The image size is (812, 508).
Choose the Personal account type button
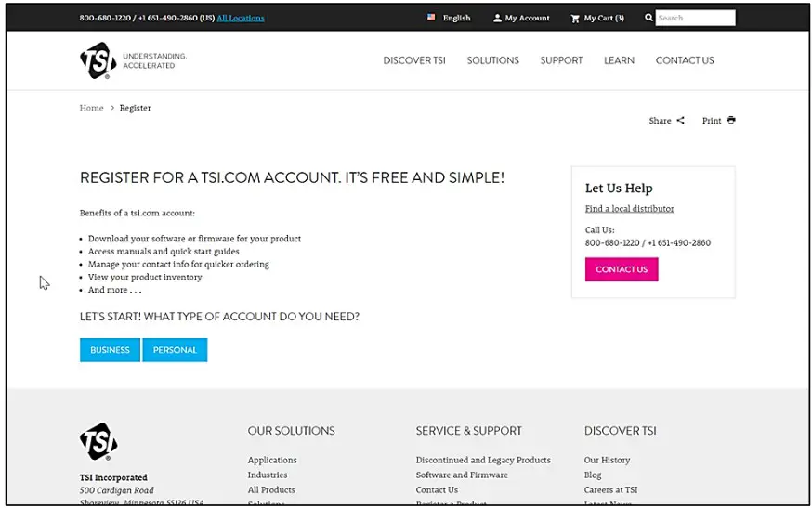pyautogui.click(x=175, y=350)
